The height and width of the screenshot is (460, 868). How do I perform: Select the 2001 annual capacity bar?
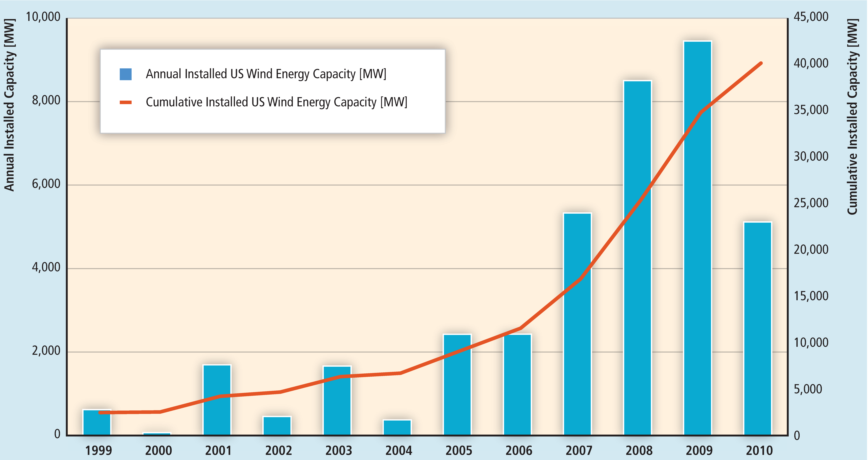point(217,400)
